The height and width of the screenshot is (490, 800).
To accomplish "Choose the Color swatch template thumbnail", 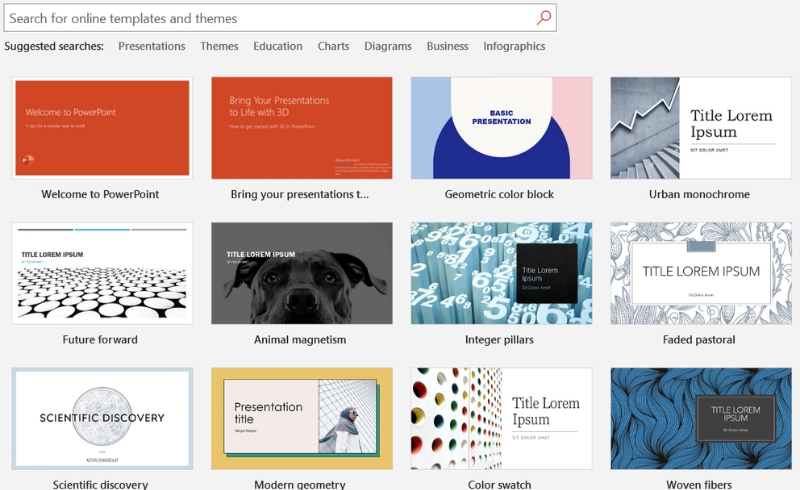I will pyautogui.click(x=502, y=419).
